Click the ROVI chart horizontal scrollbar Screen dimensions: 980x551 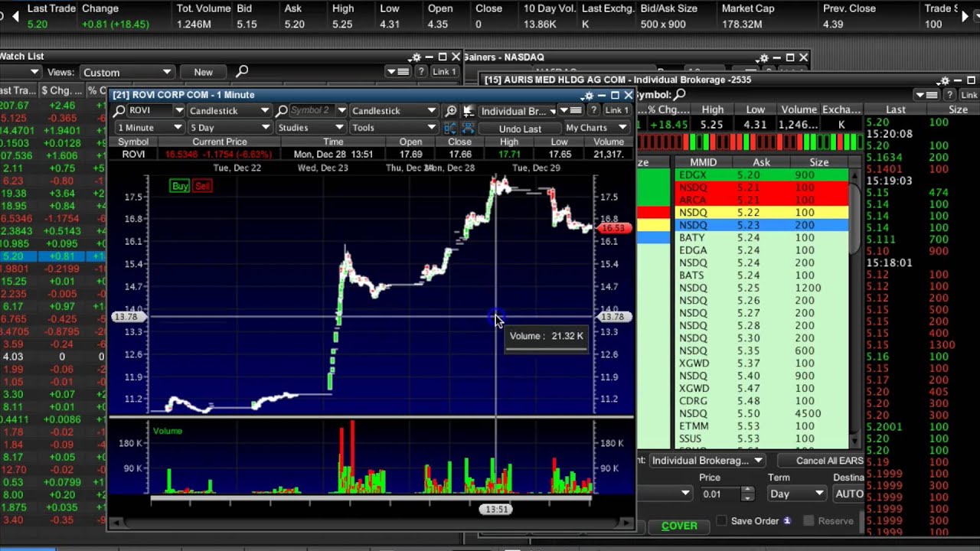point(371,523)
